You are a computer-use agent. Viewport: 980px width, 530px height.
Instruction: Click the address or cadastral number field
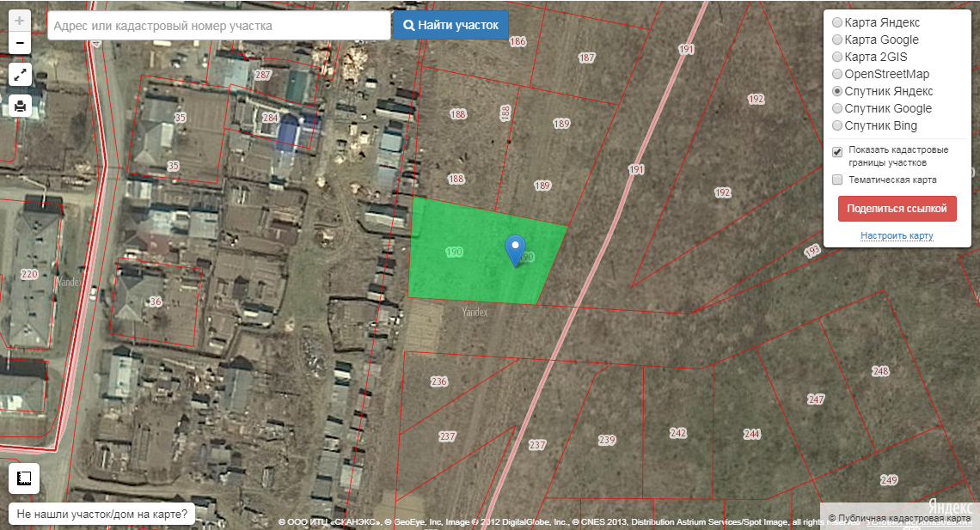(219, 26)
